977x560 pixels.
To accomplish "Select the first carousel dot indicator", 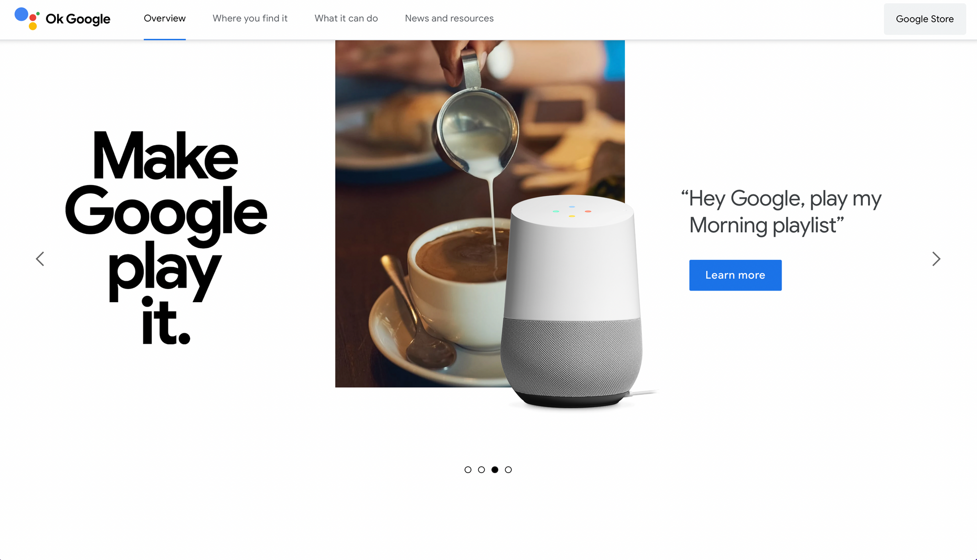I will 467,470.
